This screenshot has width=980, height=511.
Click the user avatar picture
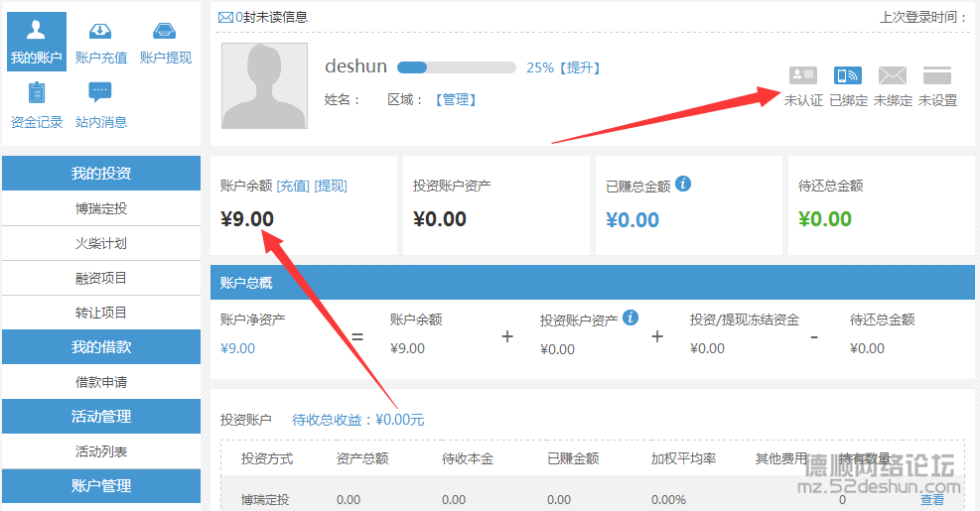[x=264, y=85]
